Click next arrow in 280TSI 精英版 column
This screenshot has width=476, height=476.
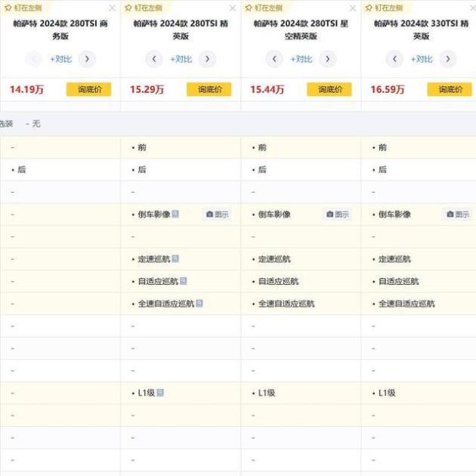[x=207, y=59]
